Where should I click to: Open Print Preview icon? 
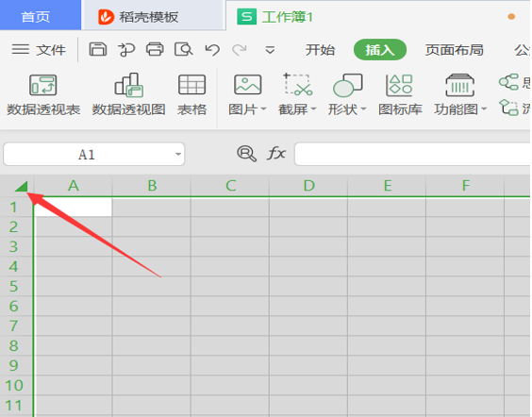(x=184, y=50)
